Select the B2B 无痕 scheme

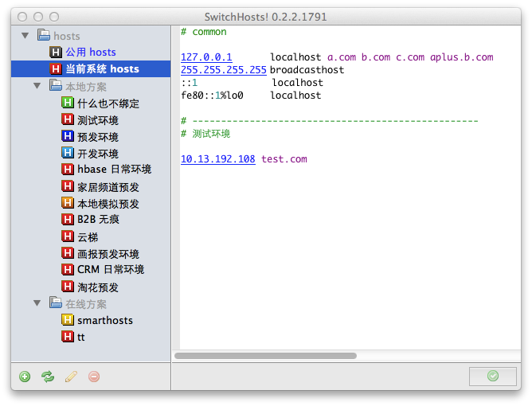[98, 220]
